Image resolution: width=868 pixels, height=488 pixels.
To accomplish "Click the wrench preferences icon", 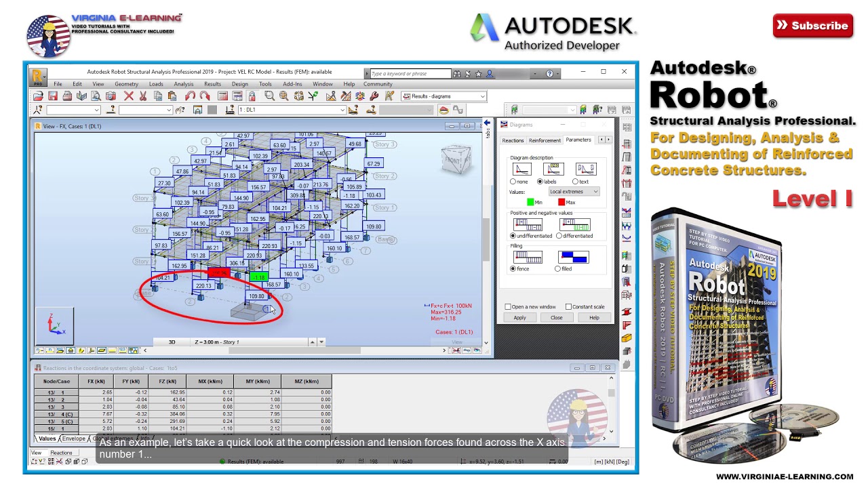I will tap(374, 96).
